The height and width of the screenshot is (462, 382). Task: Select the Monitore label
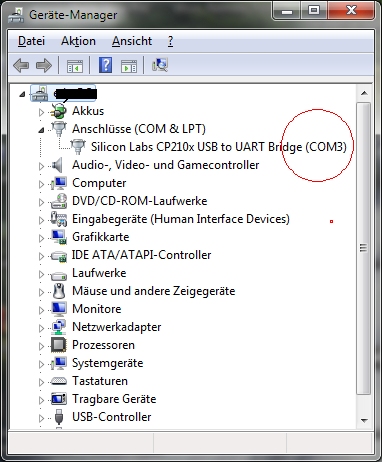(x=97, y=309)
